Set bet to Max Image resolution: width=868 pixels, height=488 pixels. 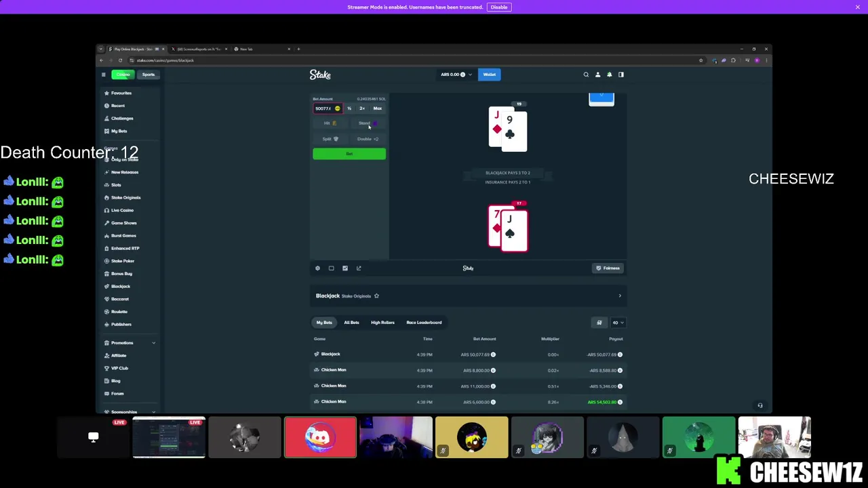tap(378, 108)
